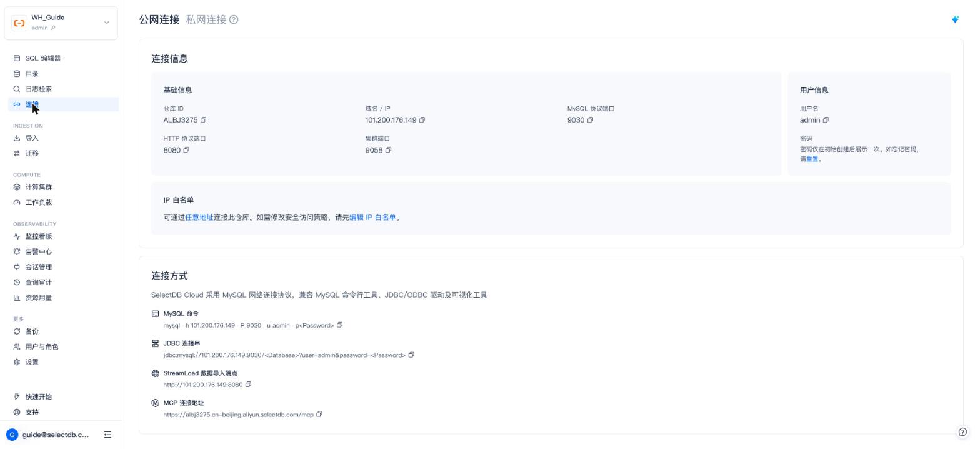Copy the StreamLoad endpoint URL
The width and height of the screenshot is (980, 449).
pyautogui.click(x=248, y=385)
